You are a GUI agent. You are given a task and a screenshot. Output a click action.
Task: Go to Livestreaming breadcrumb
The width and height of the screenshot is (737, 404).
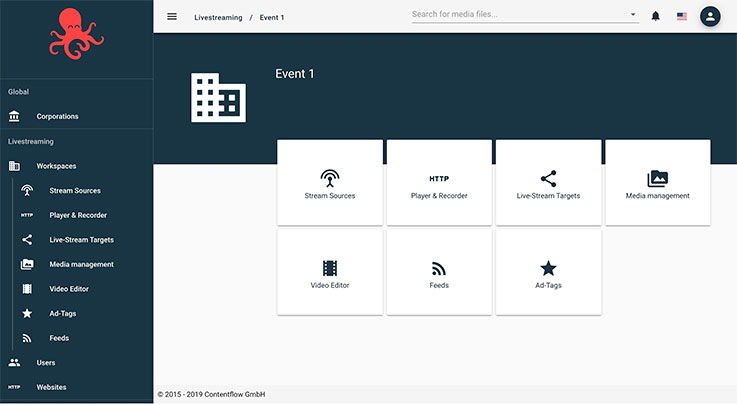218,17
